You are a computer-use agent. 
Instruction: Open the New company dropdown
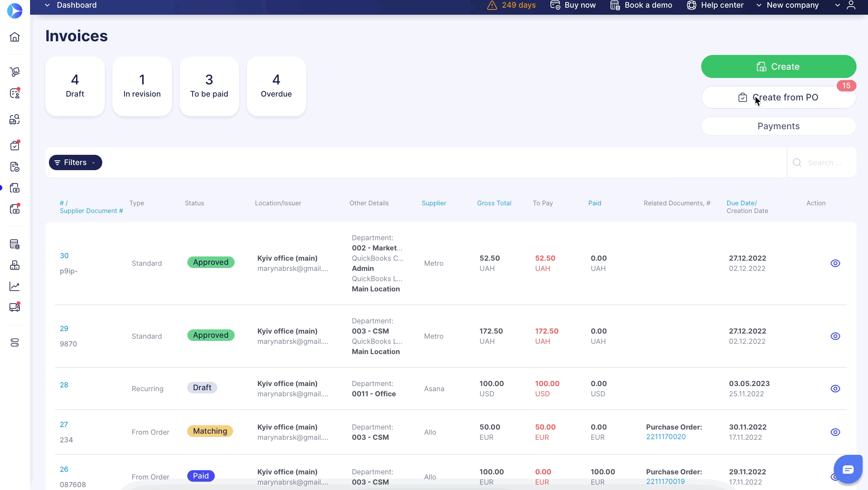788,5
